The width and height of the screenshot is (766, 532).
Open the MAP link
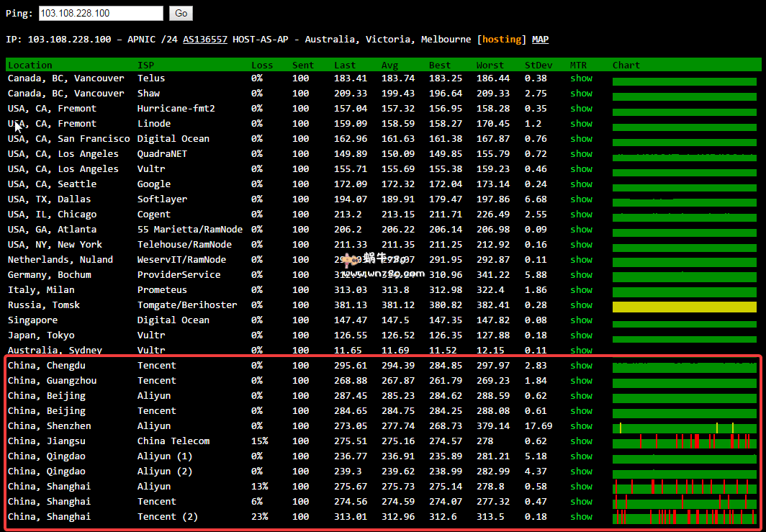coord(540,40)
